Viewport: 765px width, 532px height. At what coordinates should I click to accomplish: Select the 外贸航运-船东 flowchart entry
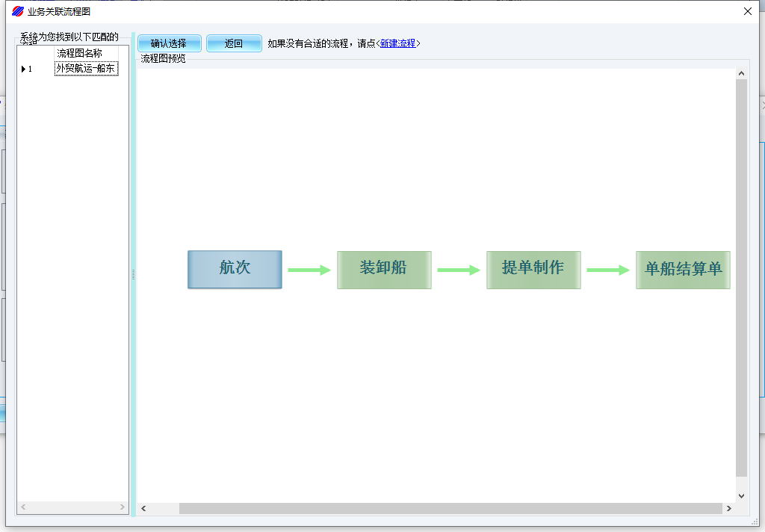point(86,69)
